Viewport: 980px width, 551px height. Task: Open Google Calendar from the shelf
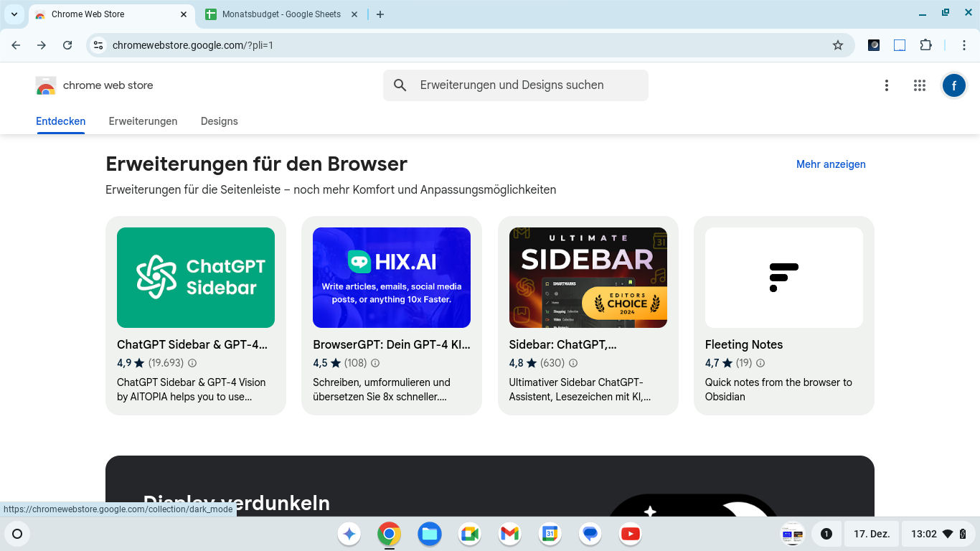[x=550, y=534]
